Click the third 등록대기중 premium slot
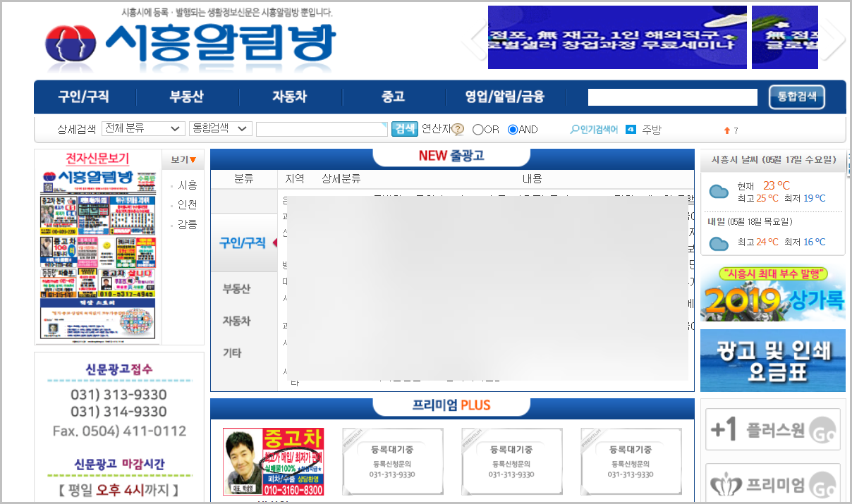Image resolution: width=852 pixels, height=504 pixels. [631, 462]
